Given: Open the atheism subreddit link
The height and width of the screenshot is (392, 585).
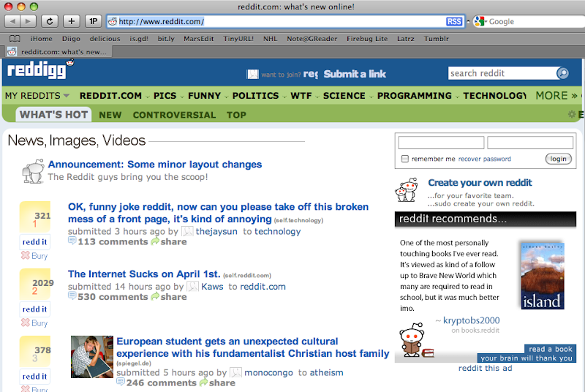Looking at the screenshot, I should click(326, 372).
